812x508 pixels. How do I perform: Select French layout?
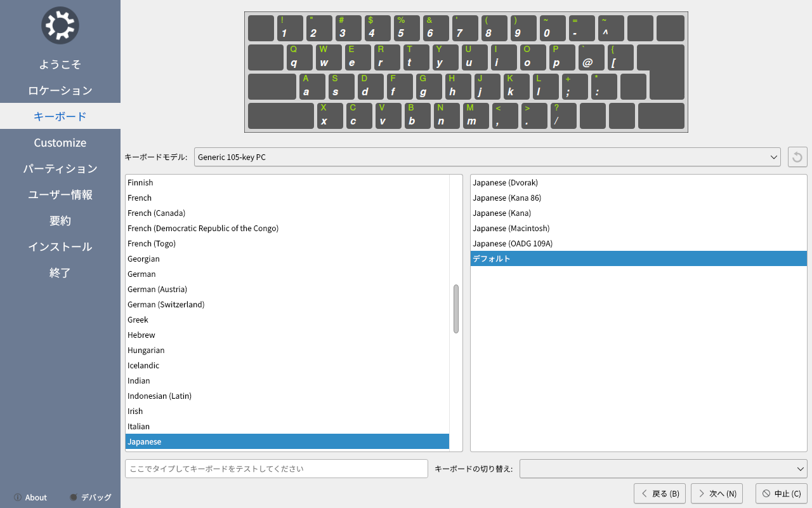pyautogui.click(x=287, y=197)
